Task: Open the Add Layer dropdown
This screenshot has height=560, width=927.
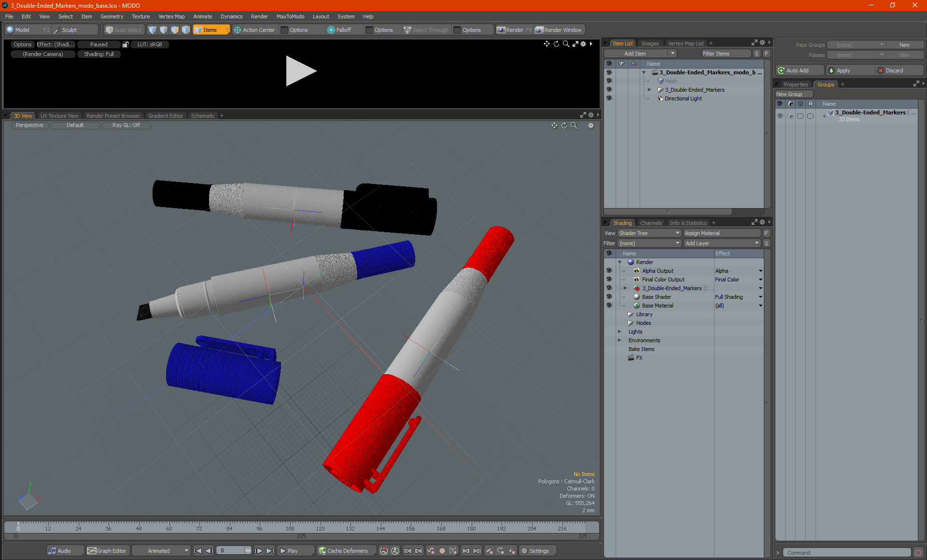Action: 721,243
